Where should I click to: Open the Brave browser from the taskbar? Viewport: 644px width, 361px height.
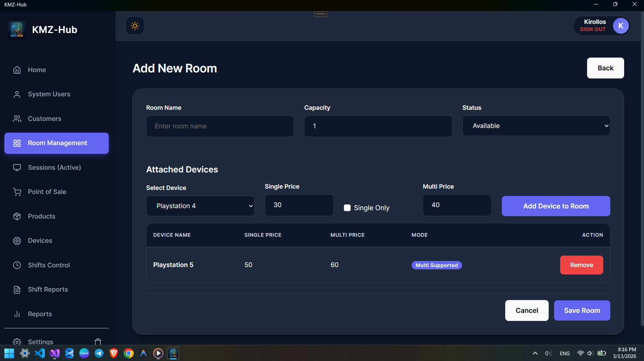click(114, 353)
